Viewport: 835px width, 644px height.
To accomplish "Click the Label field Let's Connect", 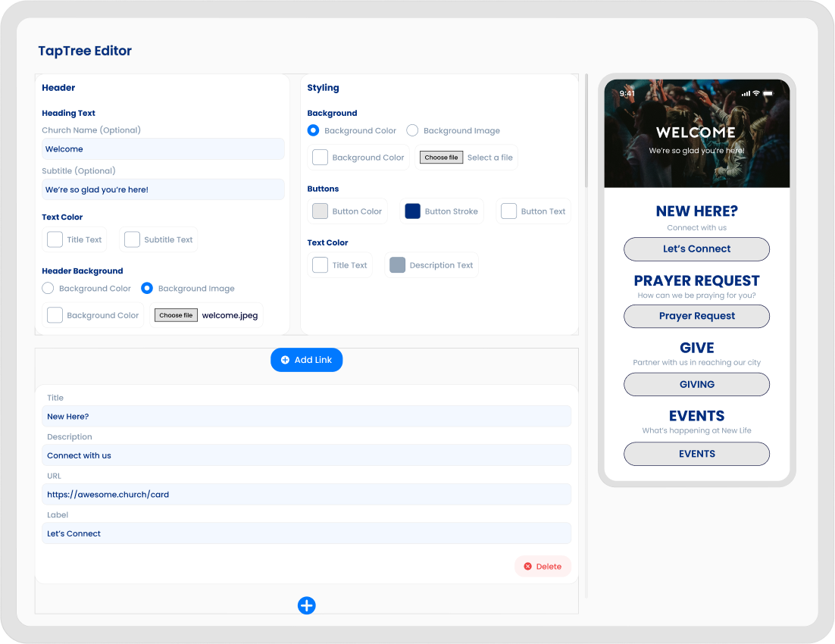I will [x=306, y=533].
